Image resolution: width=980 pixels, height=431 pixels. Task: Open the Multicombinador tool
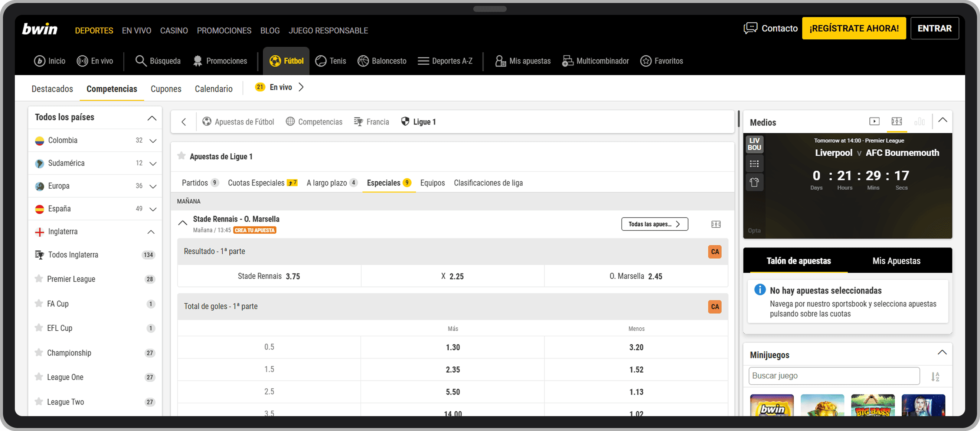(595, 61)
